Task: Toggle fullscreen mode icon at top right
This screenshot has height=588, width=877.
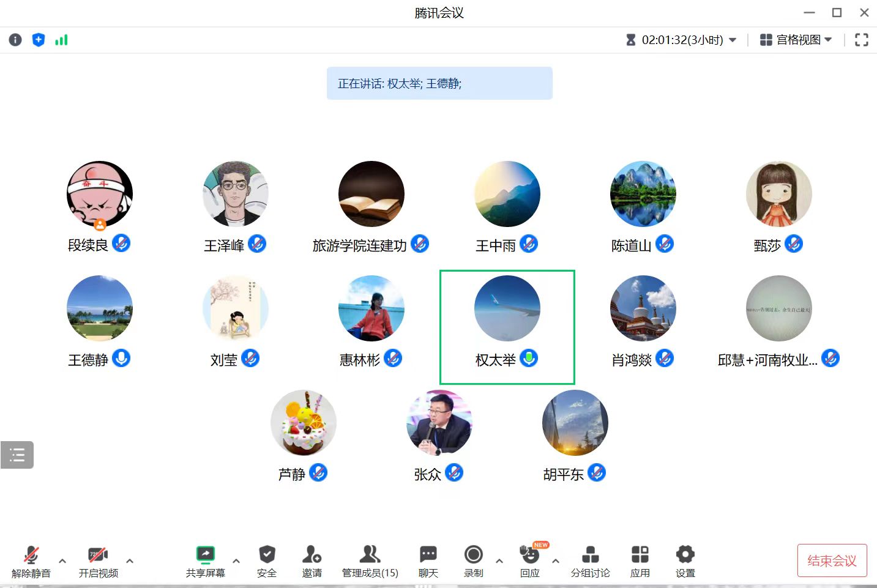Action: [861, 40]
